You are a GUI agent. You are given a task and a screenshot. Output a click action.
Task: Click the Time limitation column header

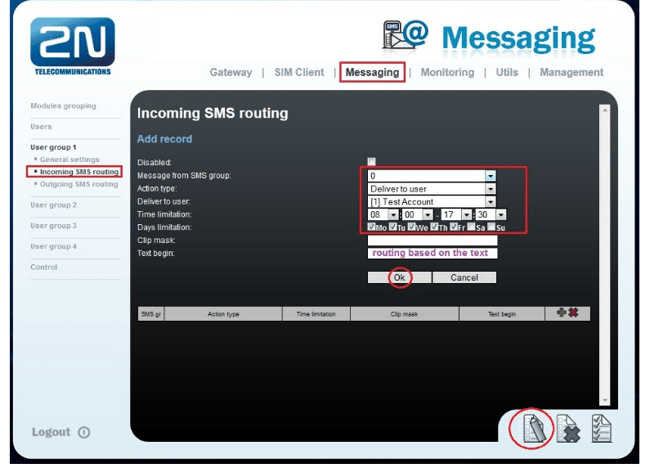point(316,314)
